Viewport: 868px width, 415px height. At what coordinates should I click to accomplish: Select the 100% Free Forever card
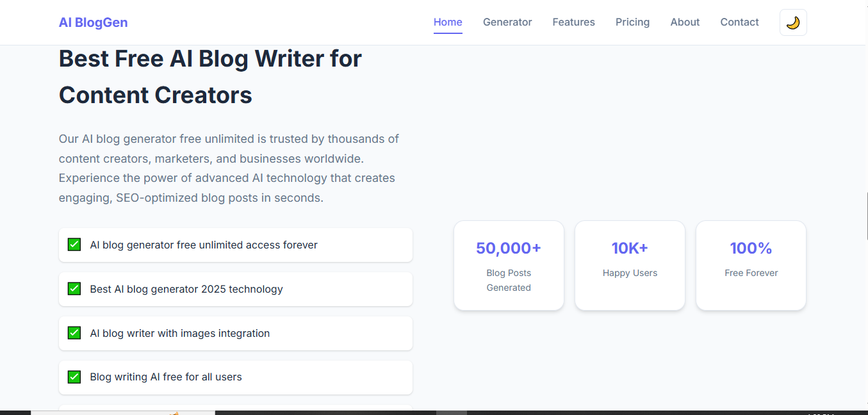point(751,266)
